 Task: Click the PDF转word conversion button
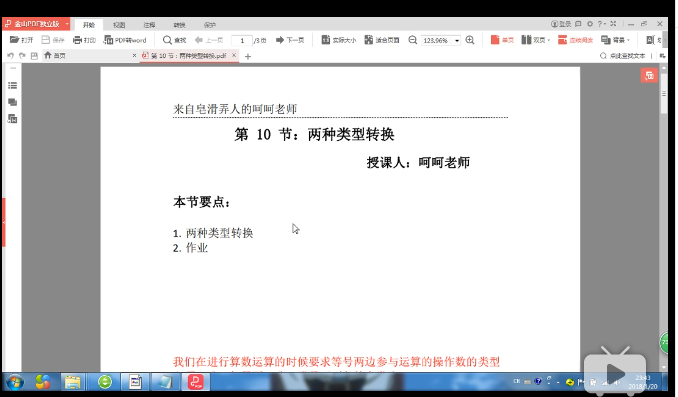tap(125, 40)
